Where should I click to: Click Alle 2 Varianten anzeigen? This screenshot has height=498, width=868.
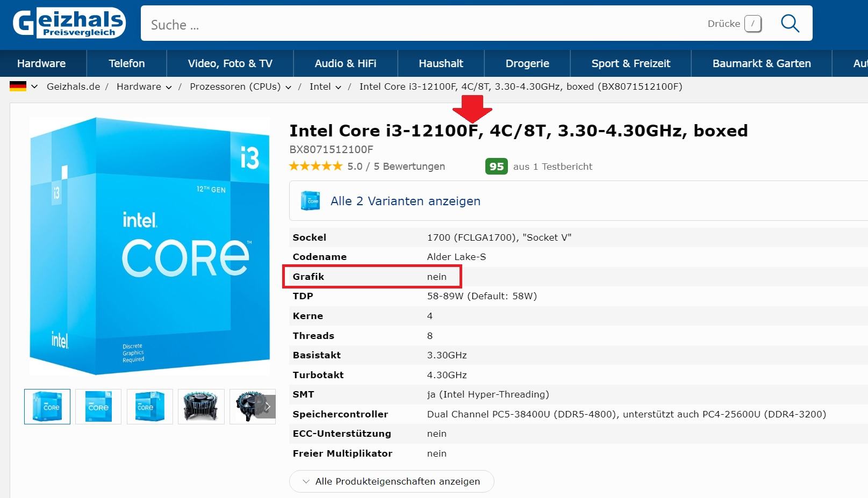coord(405,201)
